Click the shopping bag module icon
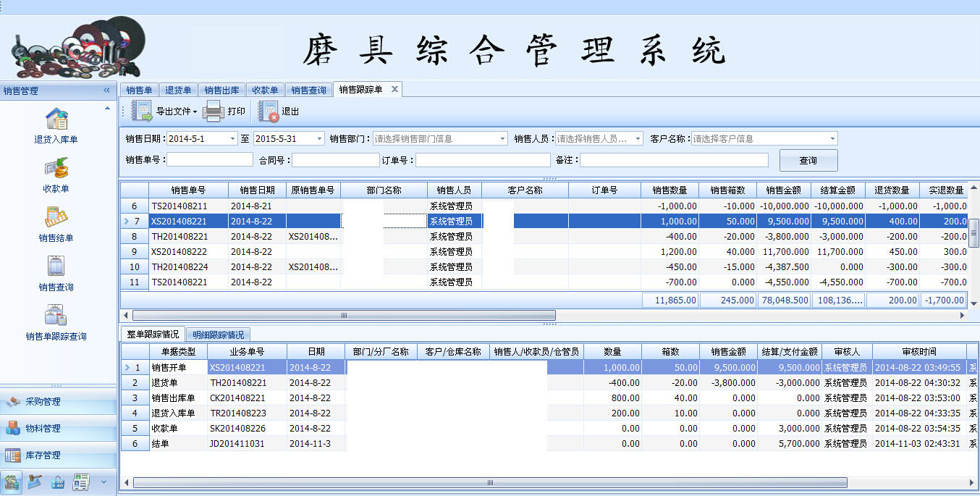The image size is (980, 496). (x=58, y=482)
